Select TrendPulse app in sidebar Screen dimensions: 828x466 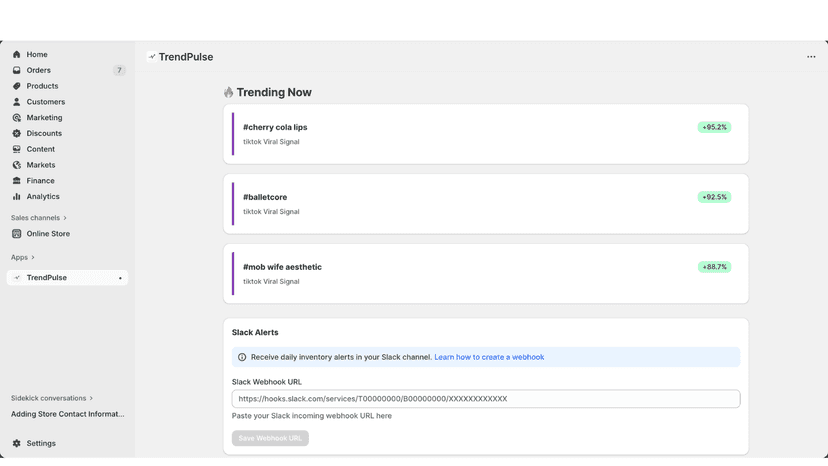[67, 277]
